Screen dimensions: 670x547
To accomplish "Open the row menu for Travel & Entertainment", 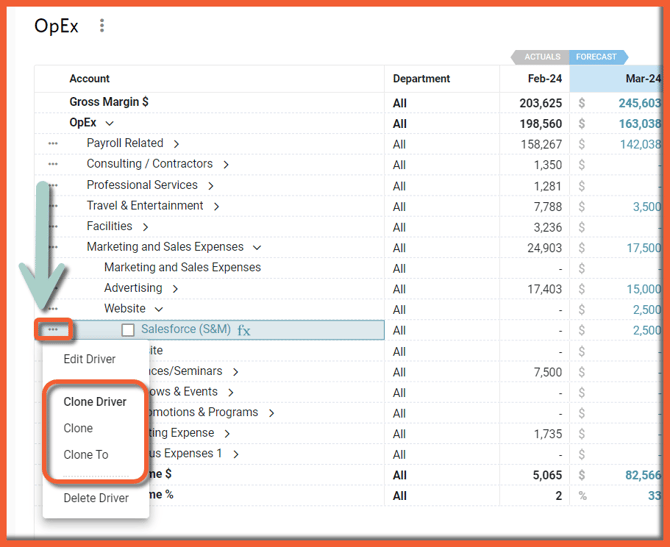I will click(53, 207).
